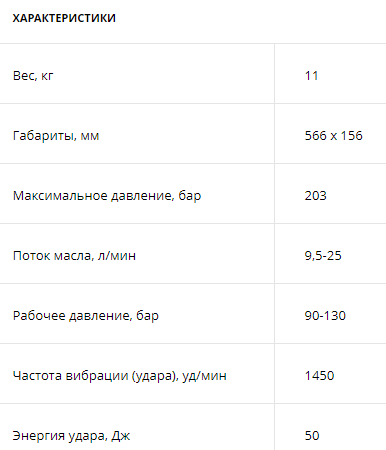Click the oil flow value 9,5-25
386x450 pixels.
point(323,256)
